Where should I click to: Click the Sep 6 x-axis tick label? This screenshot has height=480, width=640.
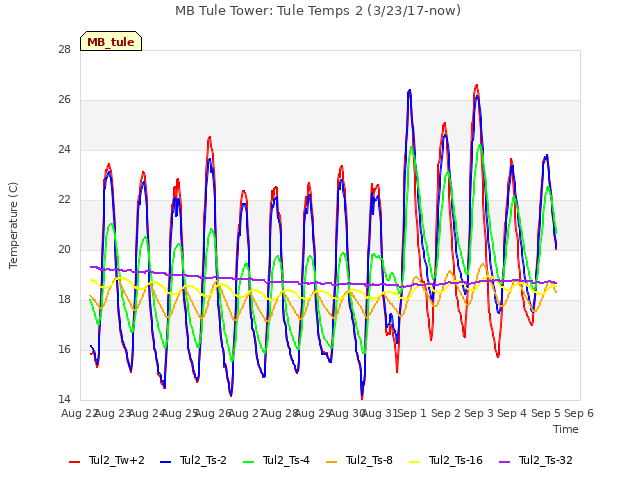[579, 413]
